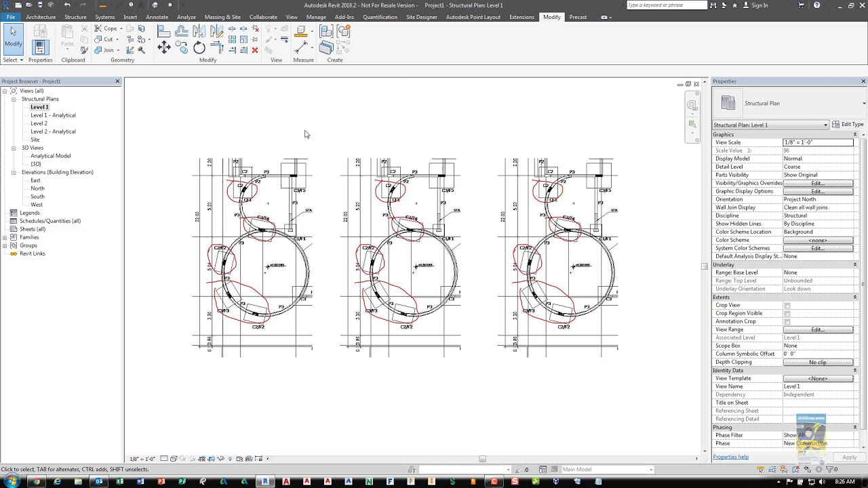Select the Move tool
Screen dimensions: 868x488
point(164,47)
